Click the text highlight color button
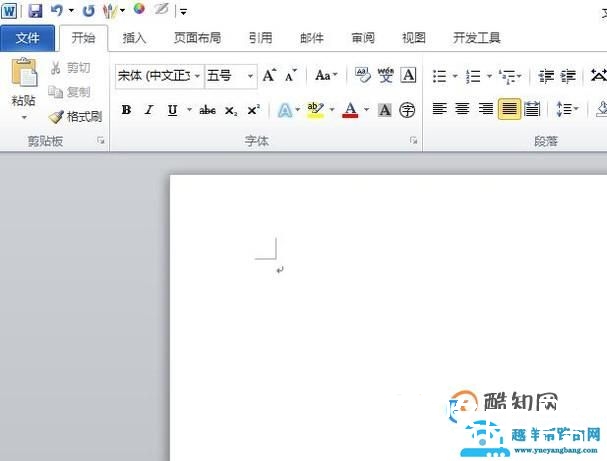The height and width of the screenshot is (461, 607). pyautogui.click(x=316, y=110)
